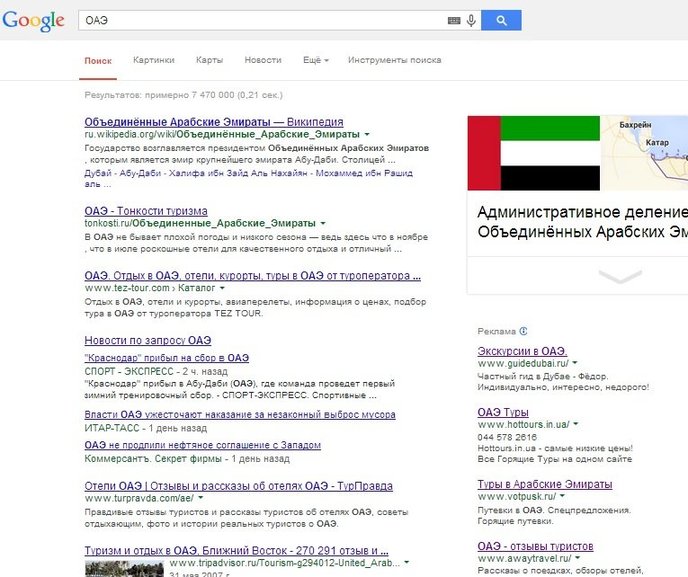Click the Административное деление panel title
The image size is (688, 577).
coord(582,222)
